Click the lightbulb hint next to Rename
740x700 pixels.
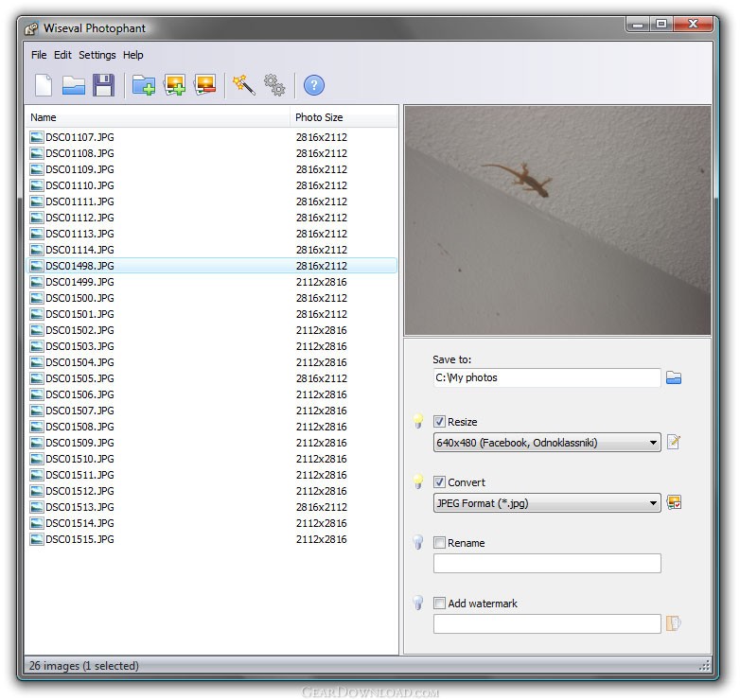418,542
